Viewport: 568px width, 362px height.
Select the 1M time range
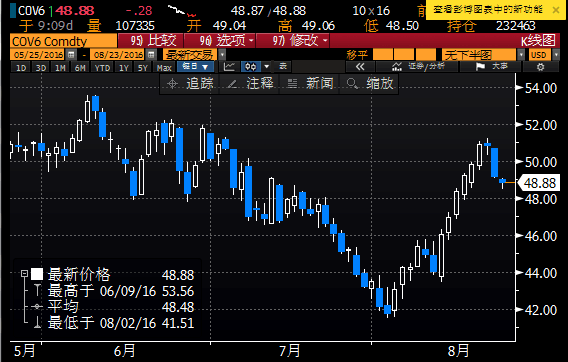[x=60, y=67]
